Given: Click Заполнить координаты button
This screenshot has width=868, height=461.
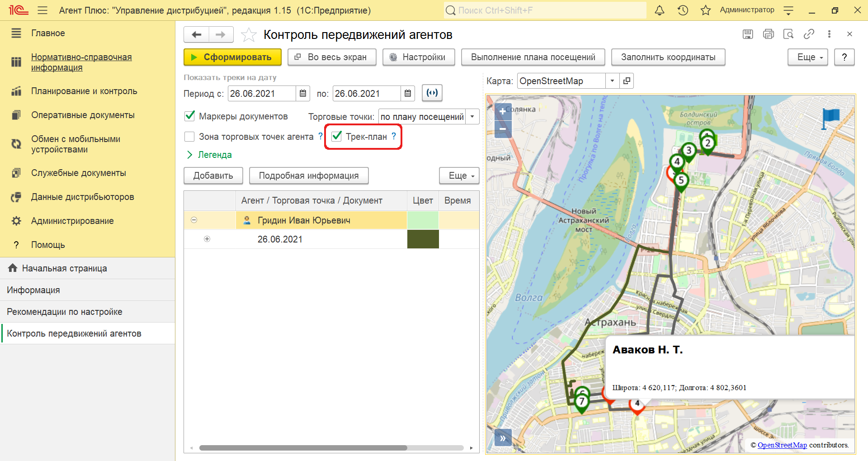Looking at the screenshot, I should point(668,57).
